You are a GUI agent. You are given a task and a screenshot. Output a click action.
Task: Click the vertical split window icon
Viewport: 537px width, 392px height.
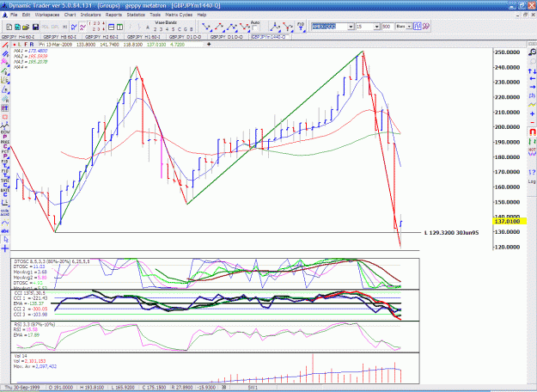[x=119, y=27]
